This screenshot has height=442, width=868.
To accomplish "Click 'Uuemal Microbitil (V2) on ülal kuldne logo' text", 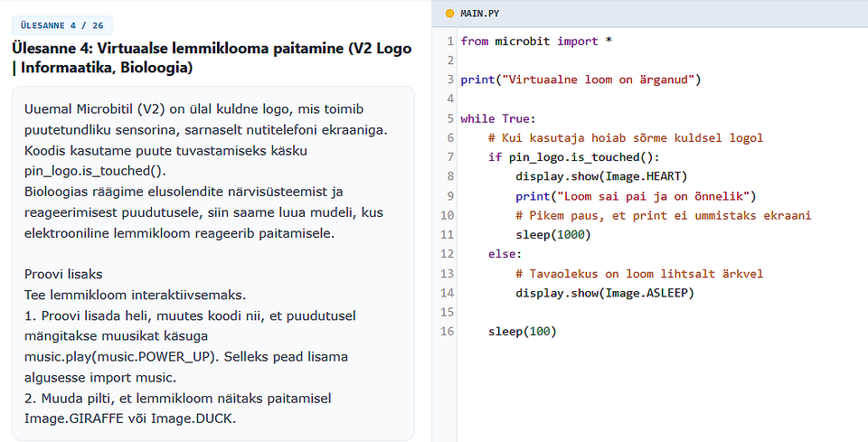I will tap(159, 109).
